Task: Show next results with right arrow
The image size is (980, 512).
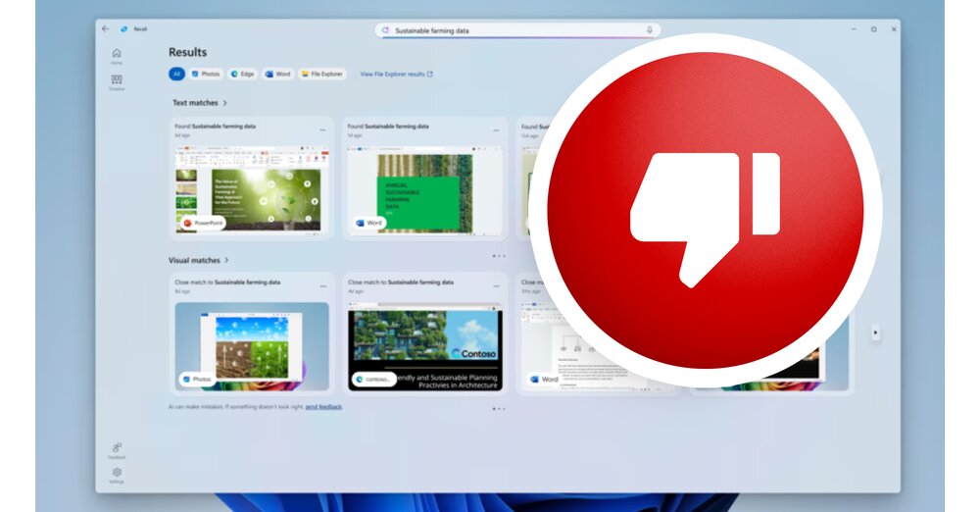Action: (875, 333)
